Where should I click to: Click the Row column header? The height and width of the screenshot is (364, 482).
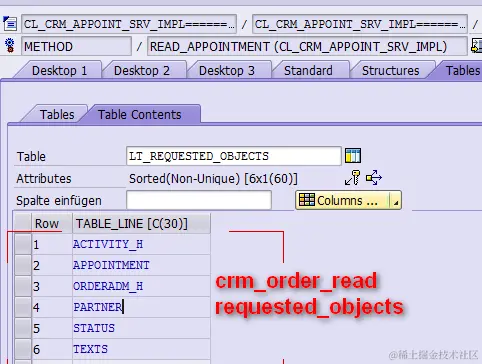(x=52, y=223)
